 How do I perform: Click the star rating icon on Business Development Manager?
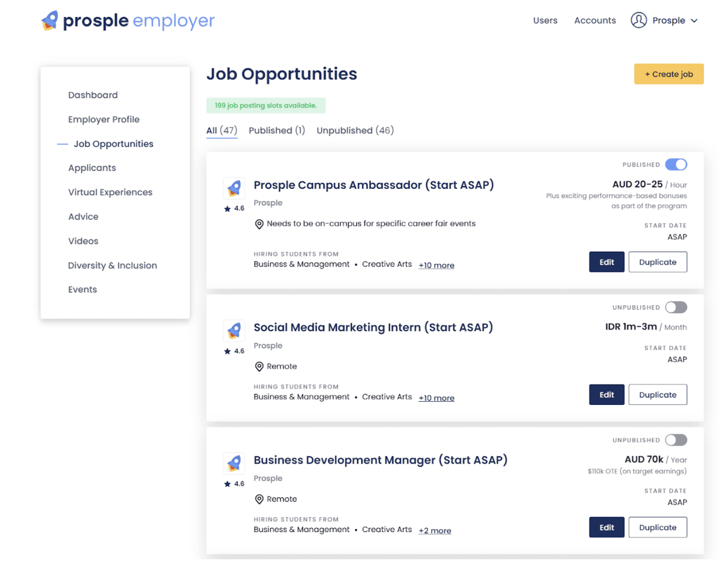[x=227, y=484]
